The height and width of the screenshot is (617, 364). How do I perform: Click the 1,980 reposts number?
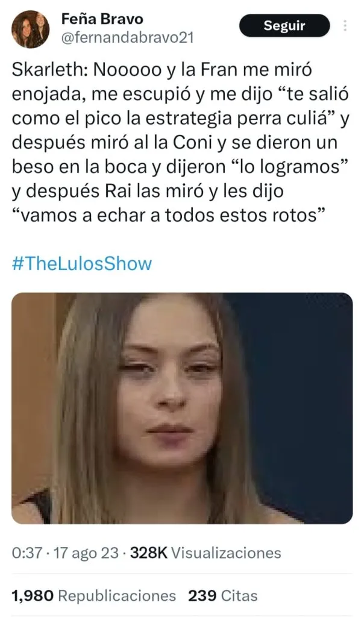click(33, 595)
